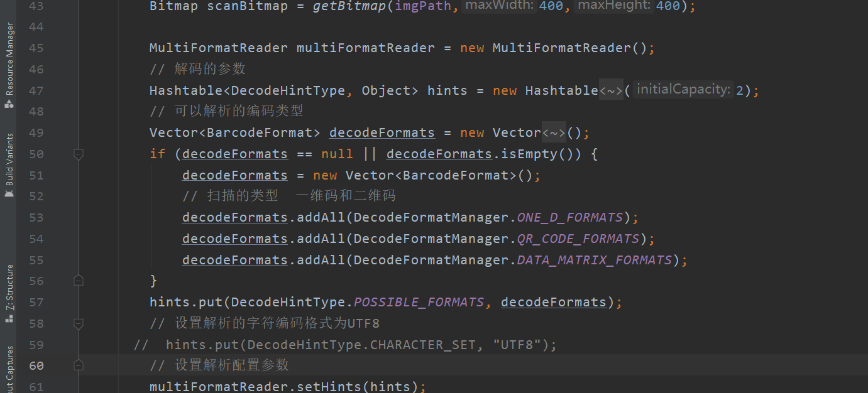Image resolution: width=868 pixels, height=393 pixels.
Task: Open the Layout Captures tool window
Action: 9,370
